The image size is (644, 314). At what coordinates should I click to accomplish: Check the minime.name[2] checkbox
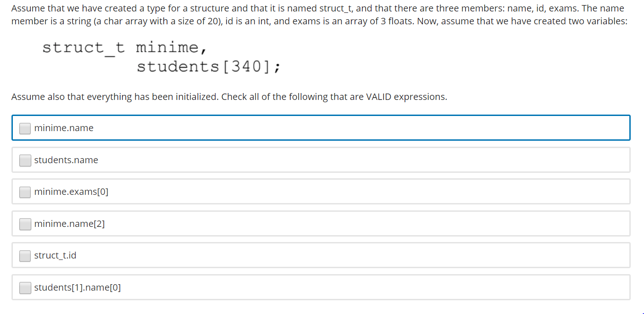25,224
